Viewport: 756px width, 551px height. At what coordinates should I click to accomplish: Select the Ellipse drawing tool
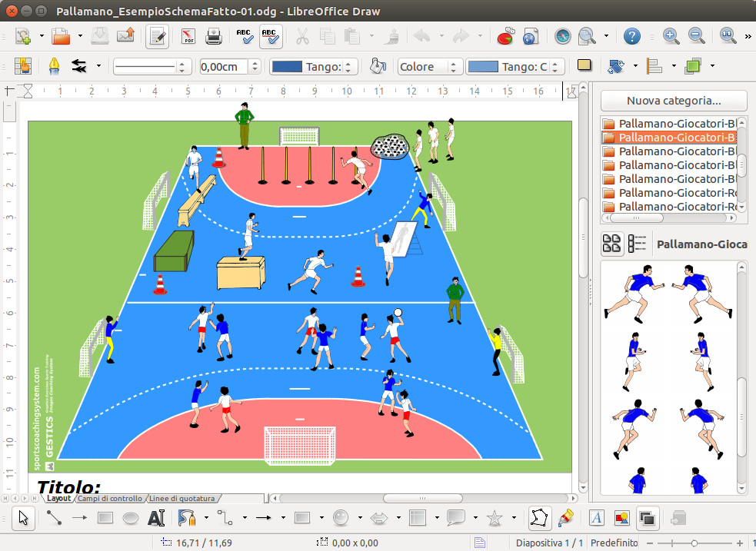click(131, 518)
